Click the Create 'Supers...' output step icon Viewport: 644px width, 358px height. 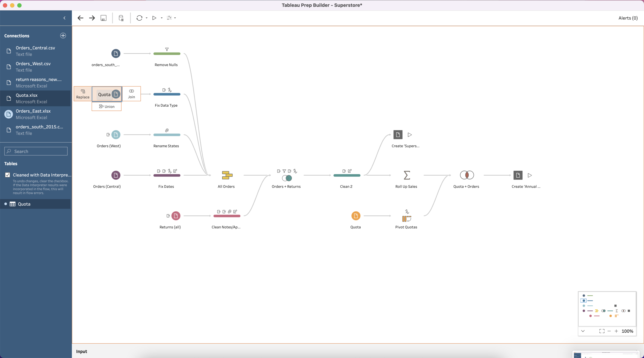[x=398, y=135]
